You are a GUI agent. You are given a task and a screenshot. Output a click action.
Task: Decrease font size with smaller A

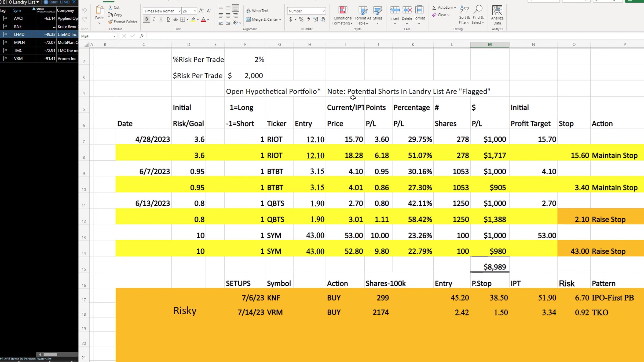pos(209,11)
